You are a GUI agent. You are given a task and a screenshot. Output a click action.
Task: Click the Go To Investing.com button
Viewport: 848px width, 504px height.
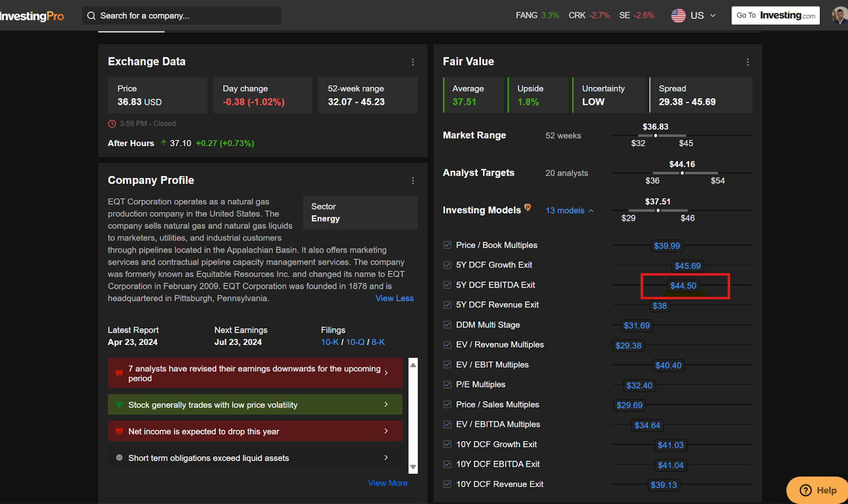[775, 15]
